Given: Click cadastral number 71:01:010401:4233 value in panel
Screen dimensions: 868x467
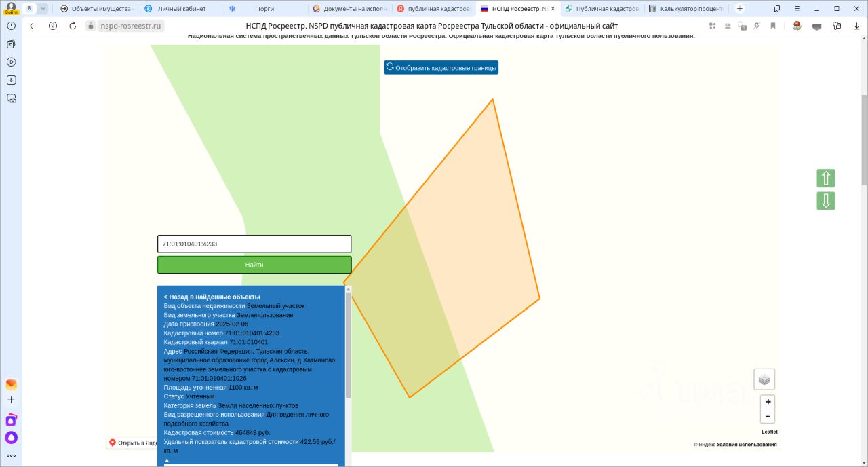Looking at the screenshot, I should [x=252, y=333].
